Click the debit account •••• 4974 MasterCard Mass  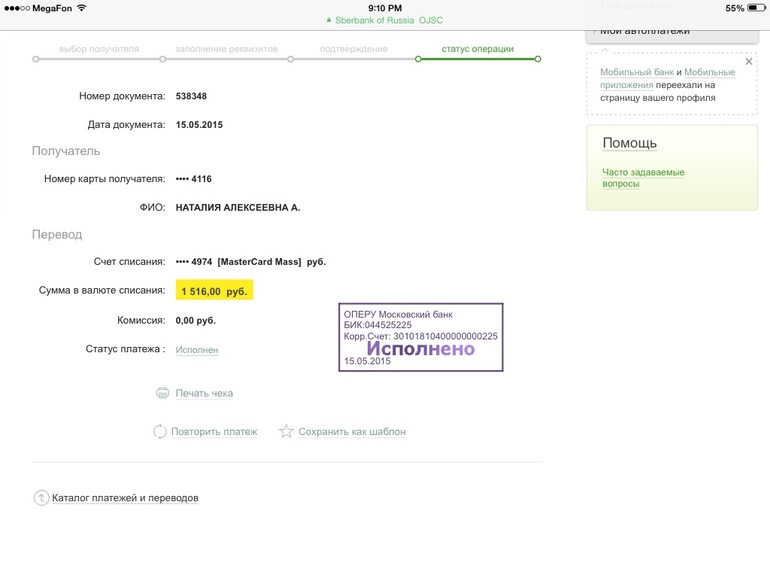[x=250, y=262]
